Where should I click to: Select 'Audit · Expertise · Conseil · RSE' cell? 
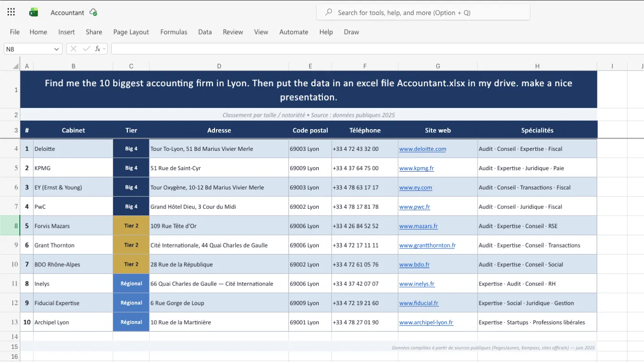tap(537, 226)
